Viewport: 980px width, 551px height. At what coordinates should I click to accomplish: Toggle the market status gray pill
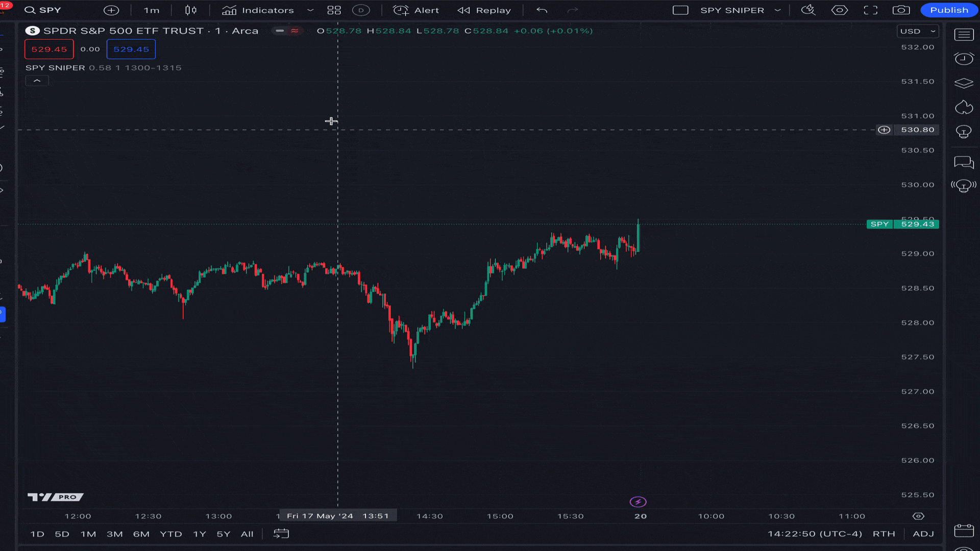click(x=280, y=31)
